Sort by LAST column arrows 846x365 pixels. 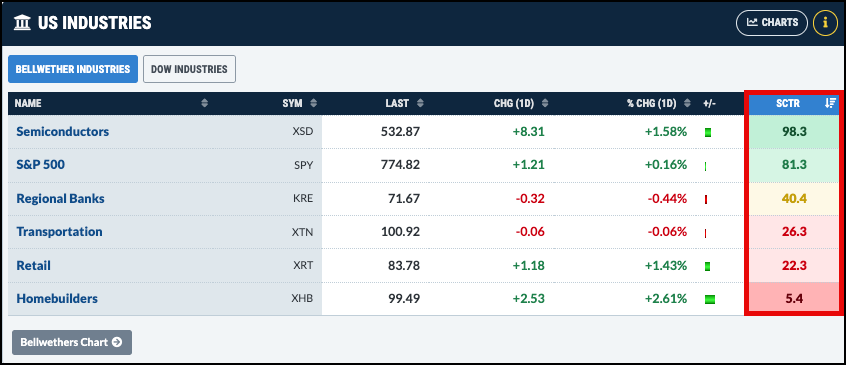click(x=419, y=104)
